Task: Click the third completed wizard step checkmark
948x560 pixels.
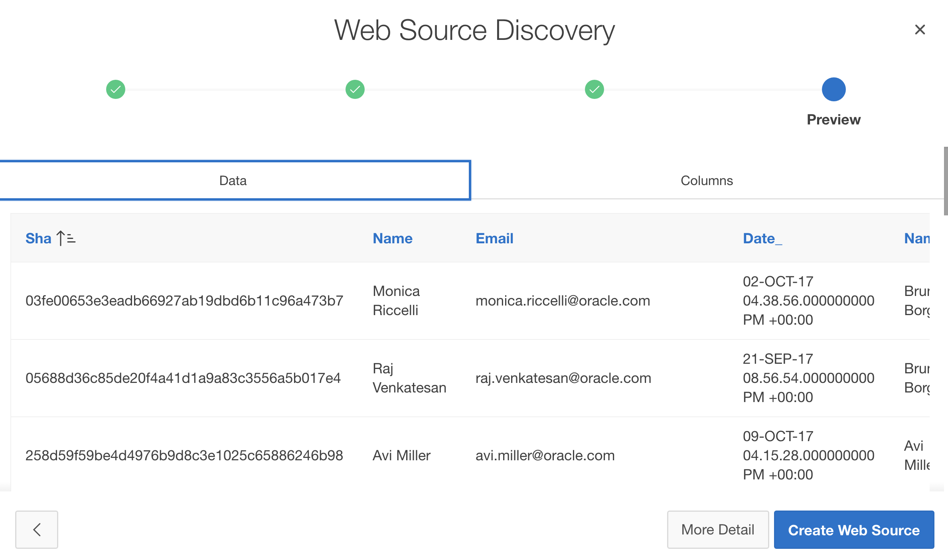Action: 594,89
